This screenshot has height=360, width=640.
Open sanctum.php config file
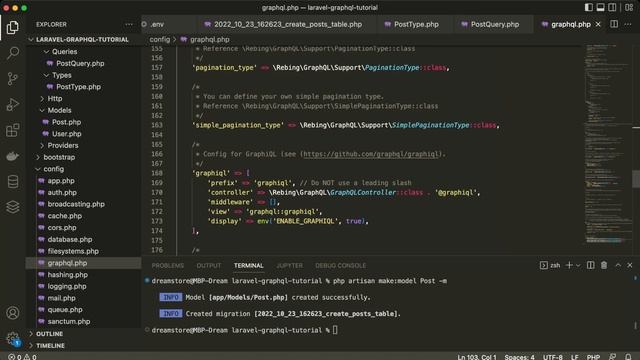coord(69,322)
